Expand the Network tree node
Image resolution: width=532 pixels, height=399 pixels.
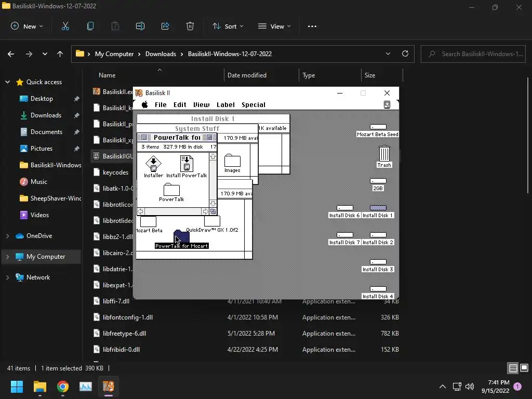7,277
